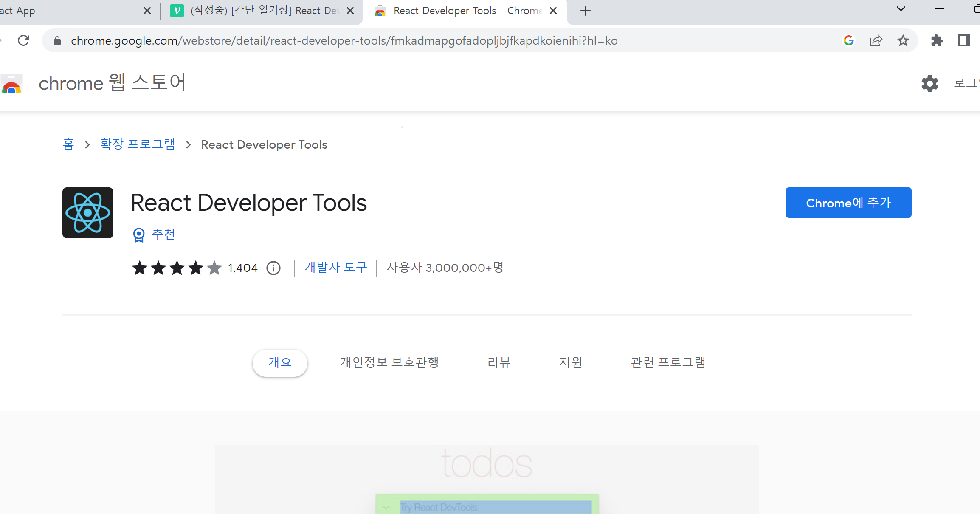Open a new browser tab with plus
Viewport: 980px width, 514px height.
point(585,11)
